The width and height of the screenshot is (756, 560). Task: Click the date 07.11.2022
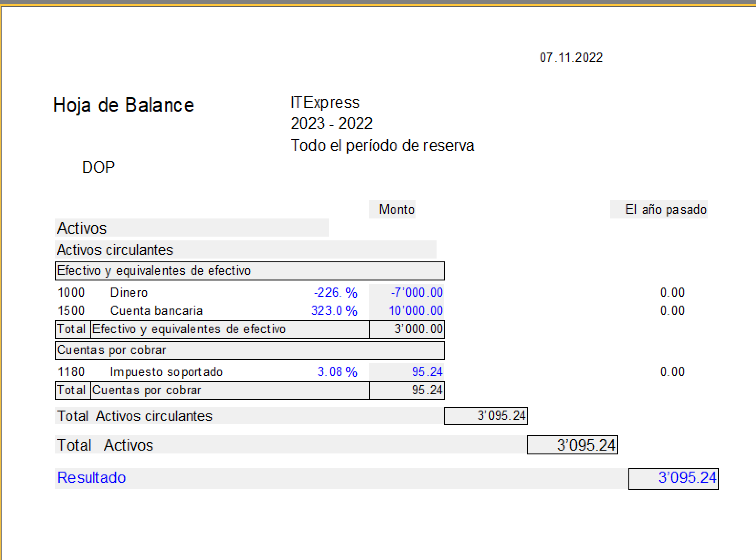pyautogui.click(x=571, y=58)
